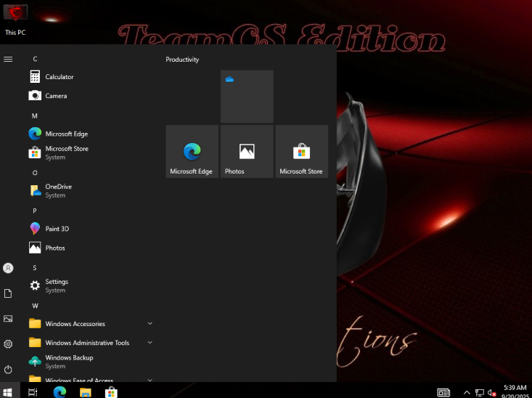The height and width of the screenshot is (398, 532).
Task: Click the letter O group header
Action: pyautogui.click(x=35, y=173)
